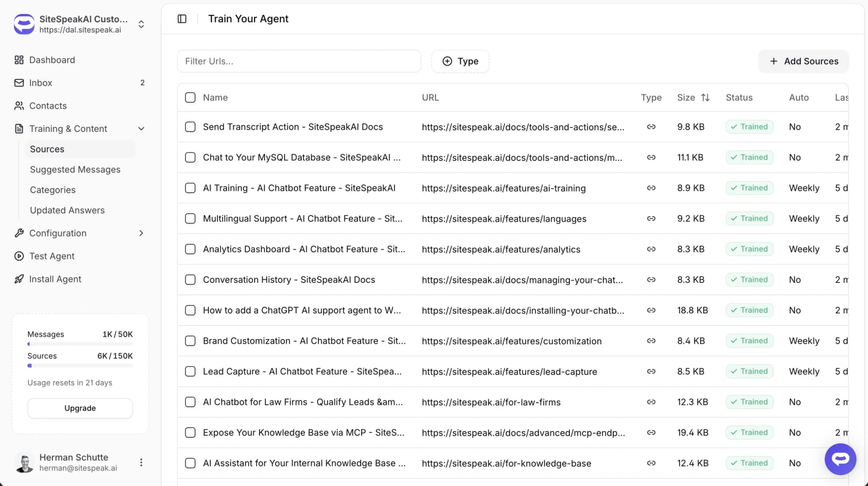Screen dimensions: 868x486
Task: Select Sources in the sidebar
Action: coord(80,149)
